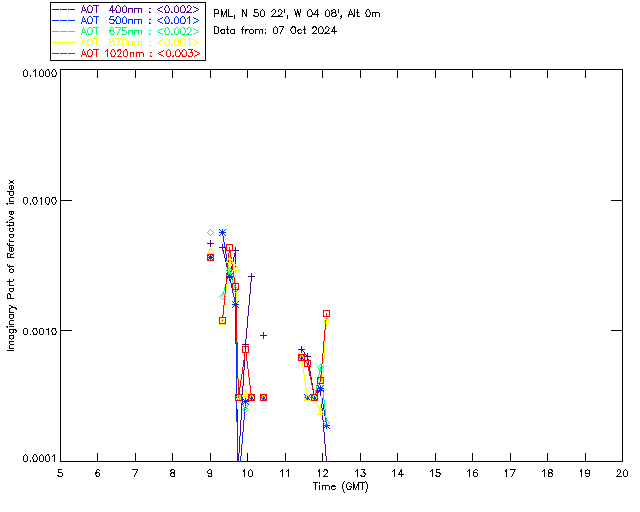640x512 pixels.
Task: Select the topmost blue asterisk data marker
Action: click(x=222, y=233)
